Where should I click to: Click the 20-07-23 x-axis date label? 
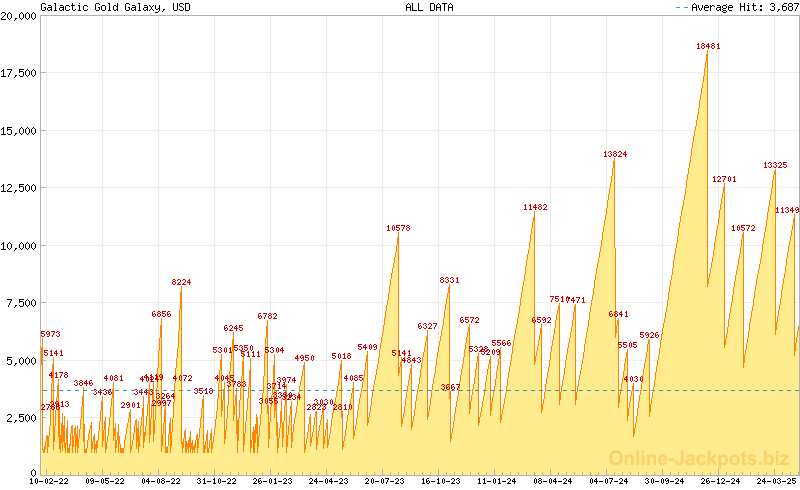[384, 481]
